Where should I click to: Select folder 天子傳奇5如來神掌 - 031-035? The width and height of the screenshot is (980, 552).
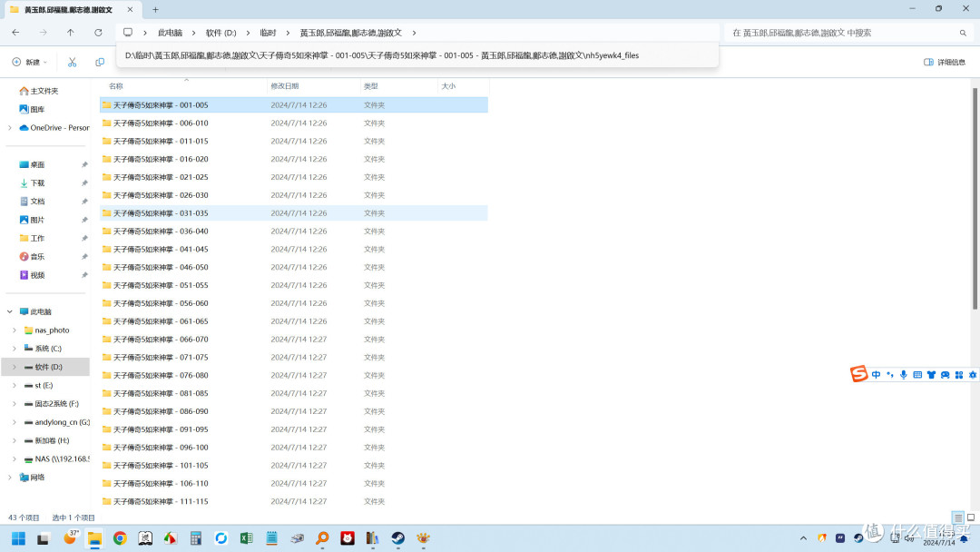point(294,213)
